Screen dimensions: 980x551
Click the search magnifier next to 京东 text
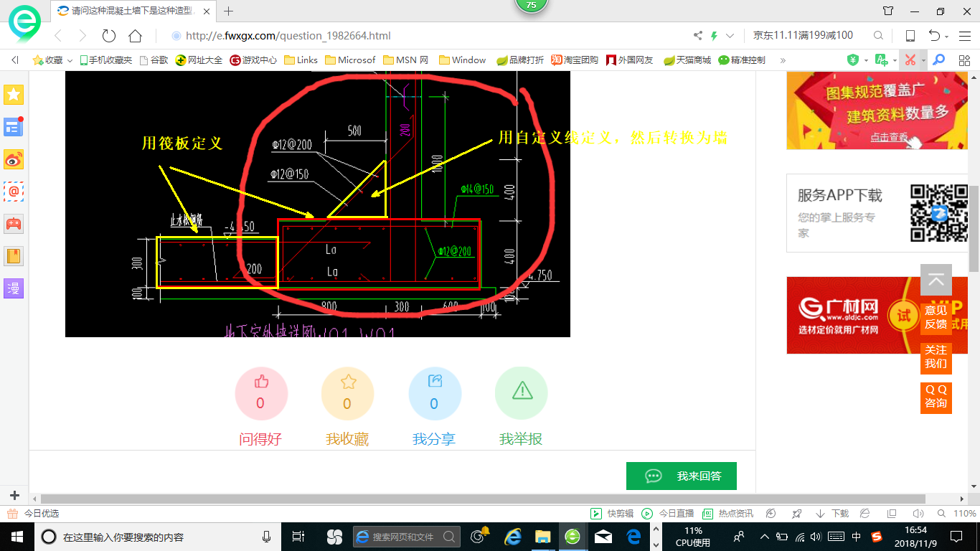point(878,36)
